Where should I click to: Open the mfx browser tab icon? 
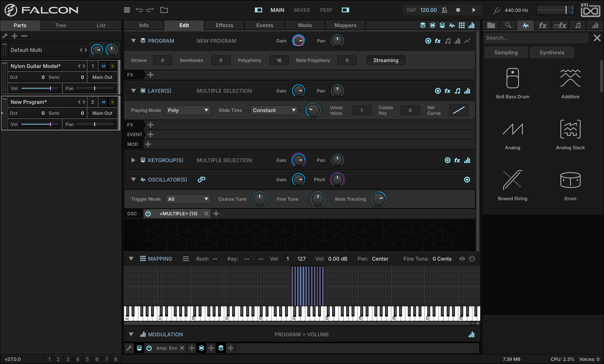click(x=560, y=25)
